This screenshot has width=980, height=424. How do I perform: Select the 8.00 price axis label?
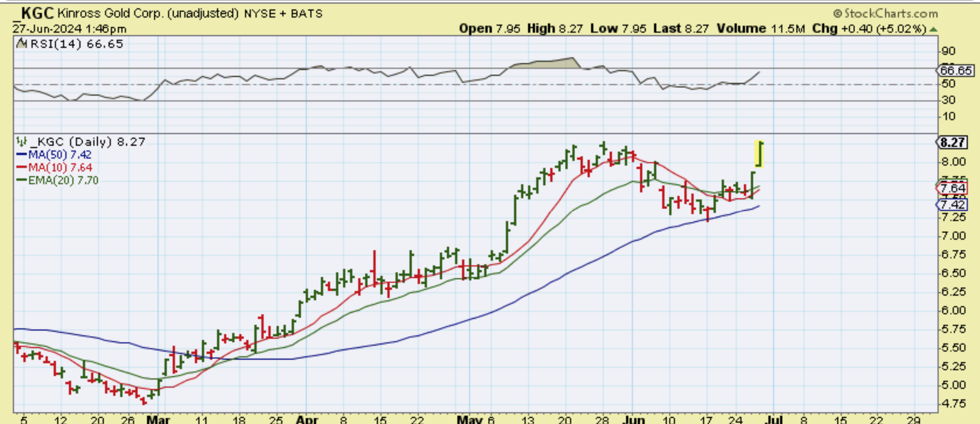click(x=953, y=162)
